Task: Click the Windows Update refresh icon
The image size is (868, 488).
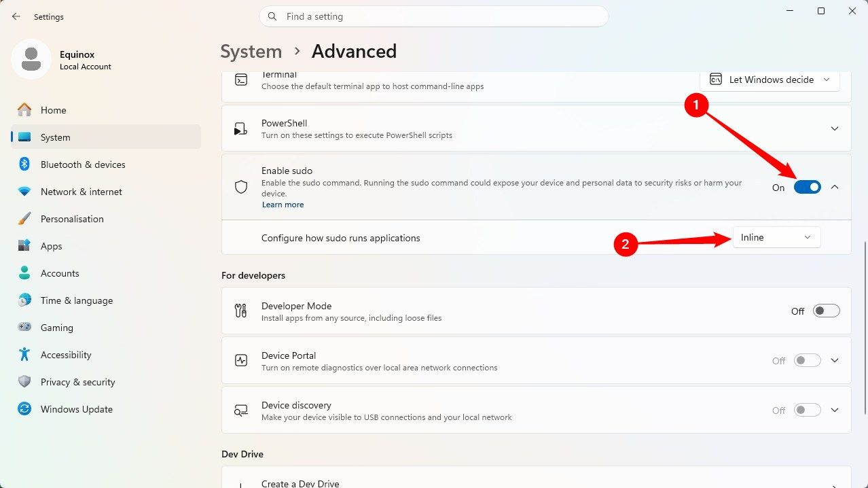Action: coord(24,409)
